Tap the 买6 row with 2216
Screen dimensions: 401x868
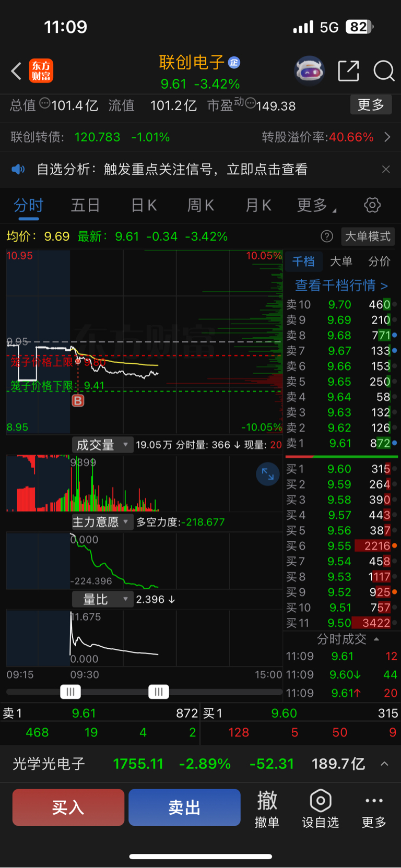tap(341, 546)
